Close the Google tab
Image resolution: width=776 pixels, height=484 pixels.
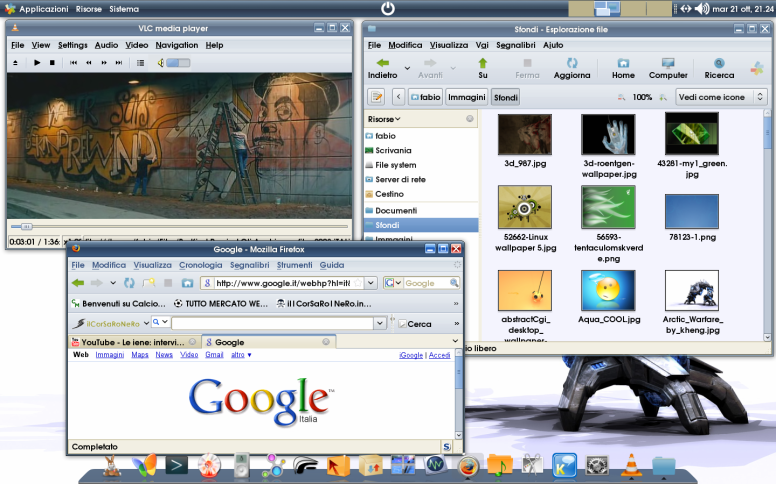click(326, 342)
